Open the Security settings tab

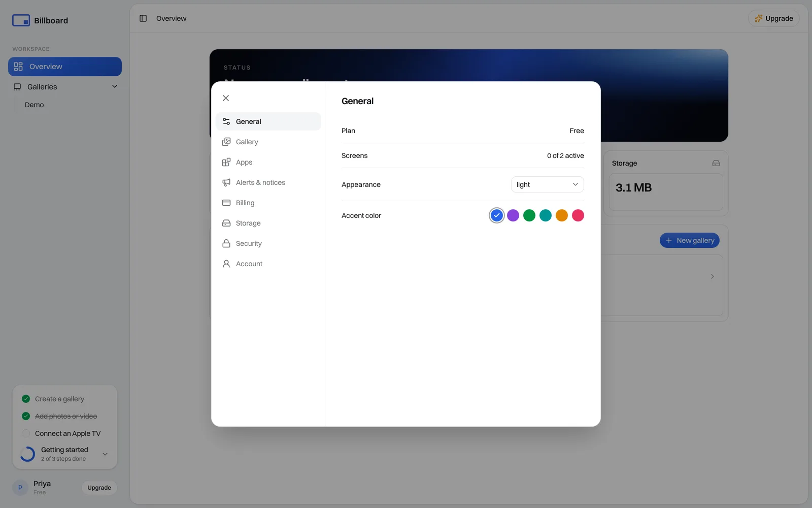click(x=268, y=243)
